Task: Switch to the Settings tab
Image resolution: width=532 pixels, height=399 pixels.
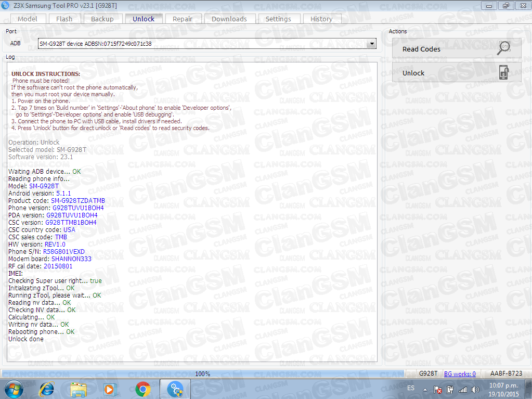Action: (x=278, y=19)
